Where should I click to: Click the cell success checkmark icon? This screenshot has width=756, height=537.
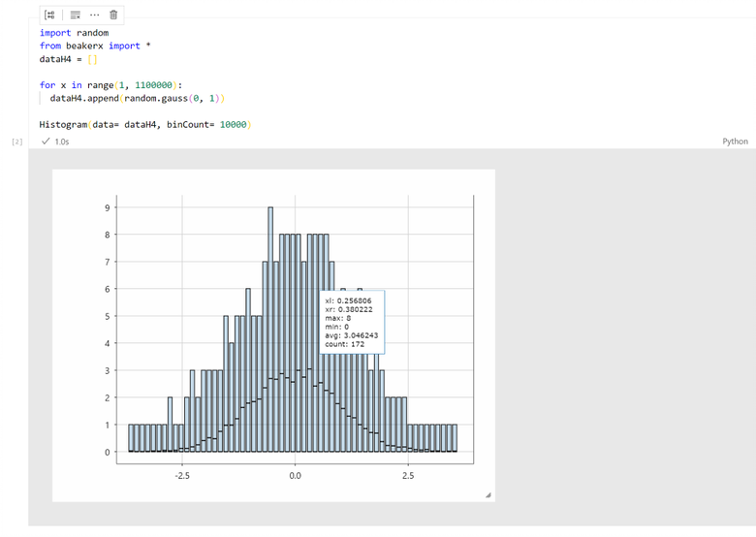[46, 142]
